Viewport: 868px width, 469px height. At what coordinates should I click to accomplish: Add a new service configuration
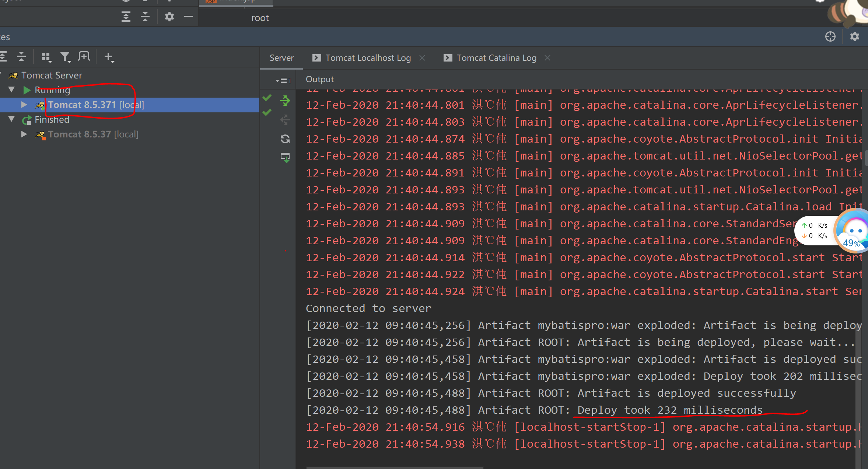(x=109, y=56)
